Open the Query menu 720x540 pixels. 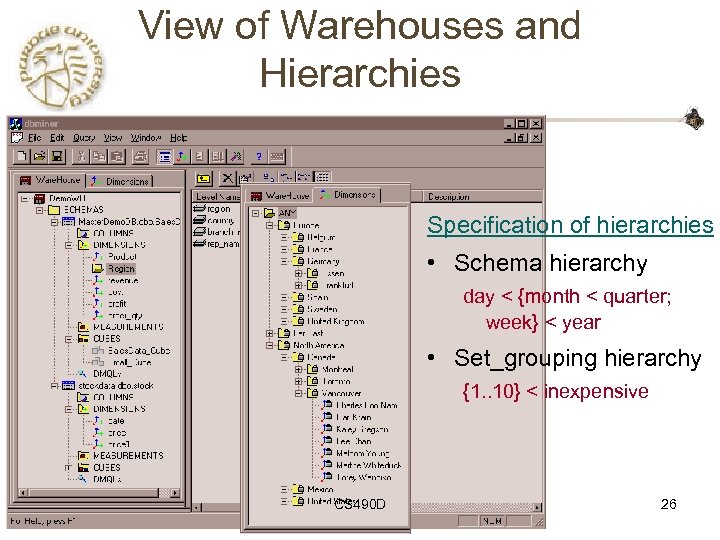coord(84,138)
